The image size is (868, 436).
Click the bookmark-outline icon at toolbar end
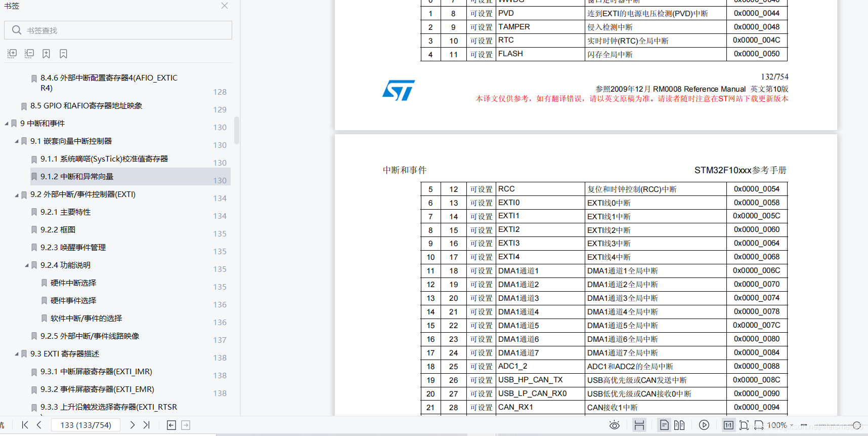63,54
